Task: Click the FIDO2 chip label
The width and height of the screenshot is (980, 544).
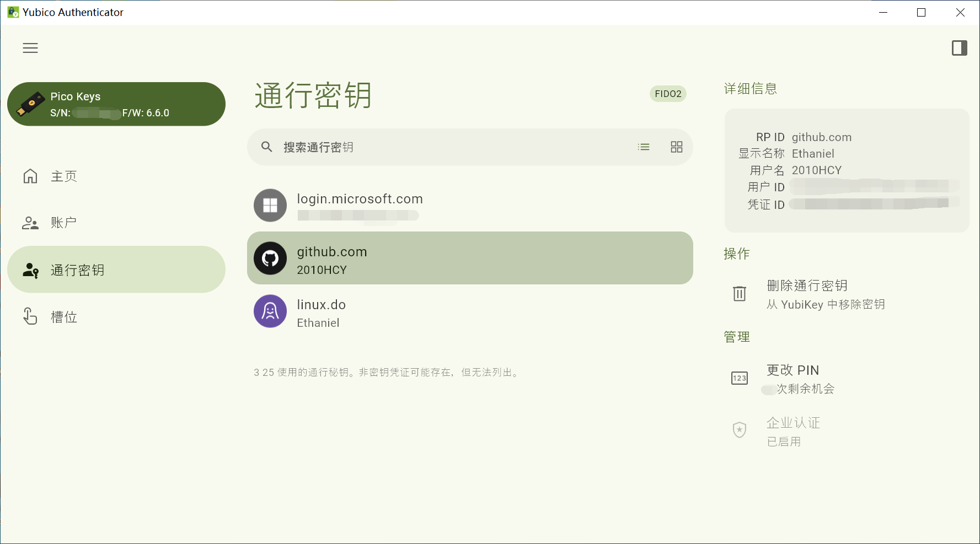Action: click(668, 94)
